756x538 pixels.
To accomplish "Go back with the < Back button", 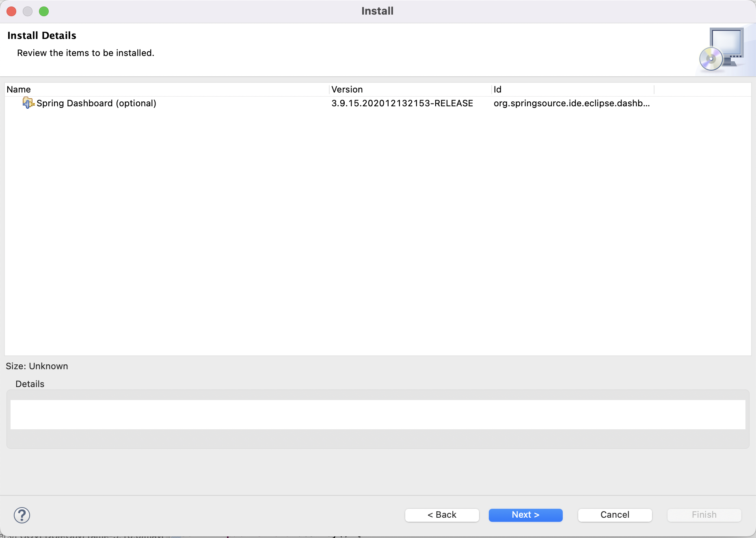I will 442,515.
